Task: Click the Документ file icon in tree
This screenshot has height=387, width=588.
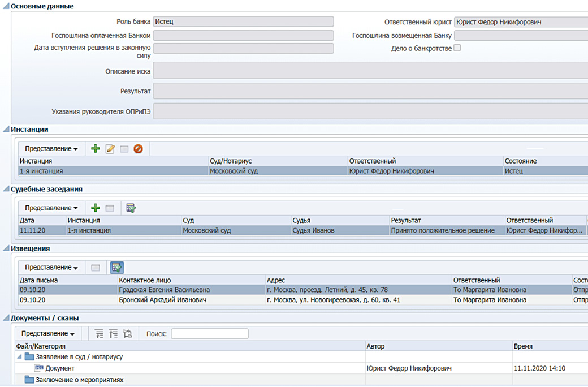Action: (x=39, y=368)
